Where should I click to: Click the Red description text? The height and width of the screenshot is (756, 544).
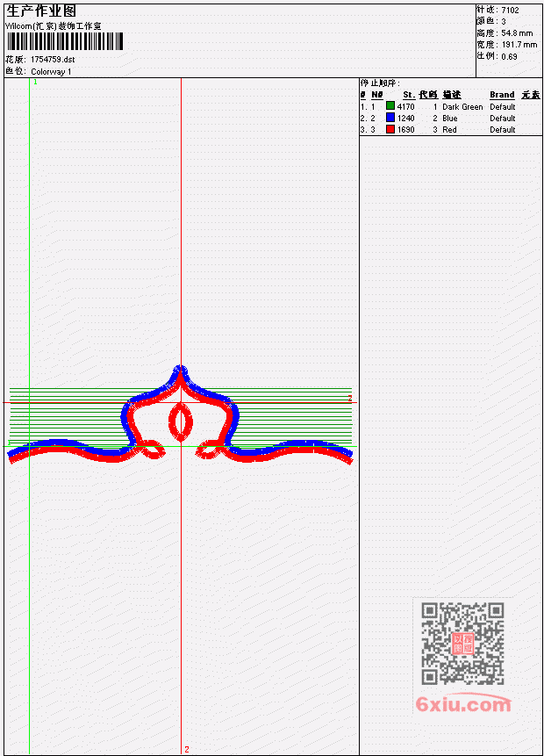pos(449,130)
